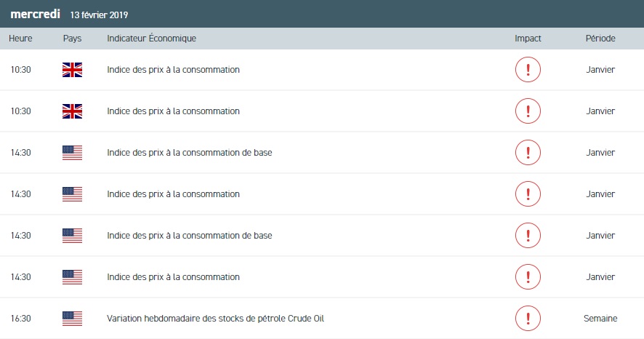The image size is (644, 339).
Task: Click the impact icon in the second UK row
Action: click(x=528, y=111)
